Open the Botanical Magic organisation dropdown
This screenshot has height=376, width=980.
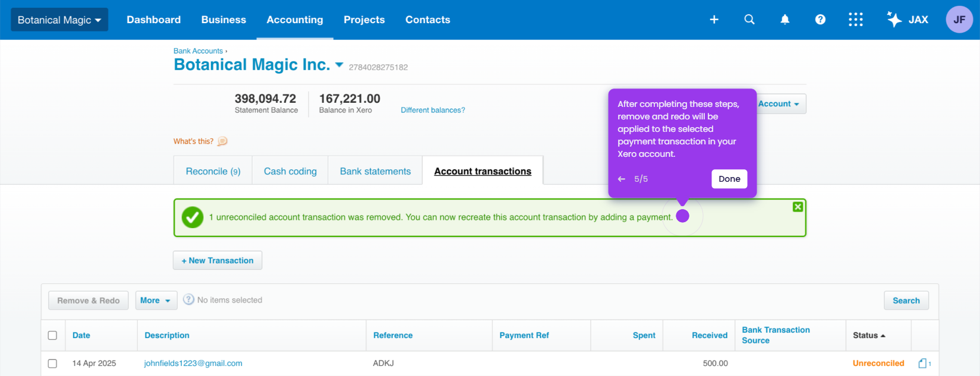click(59, 20)
